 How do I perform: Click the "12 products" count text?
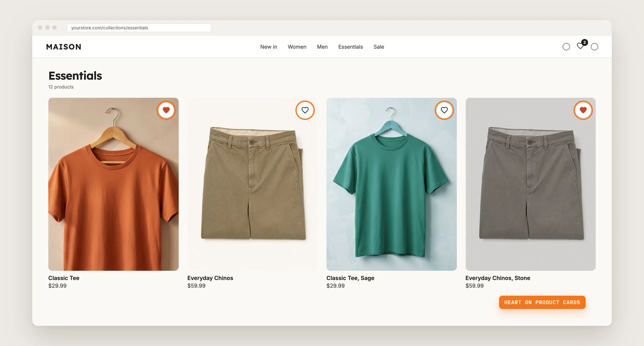(x=61, y=87)
